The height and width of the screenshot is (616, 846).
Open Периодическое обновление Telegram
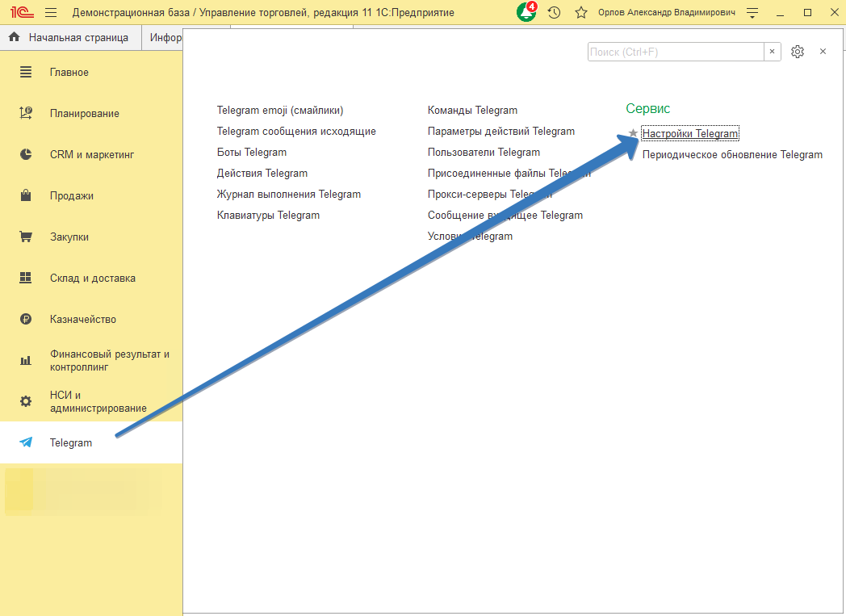(732, 155)
